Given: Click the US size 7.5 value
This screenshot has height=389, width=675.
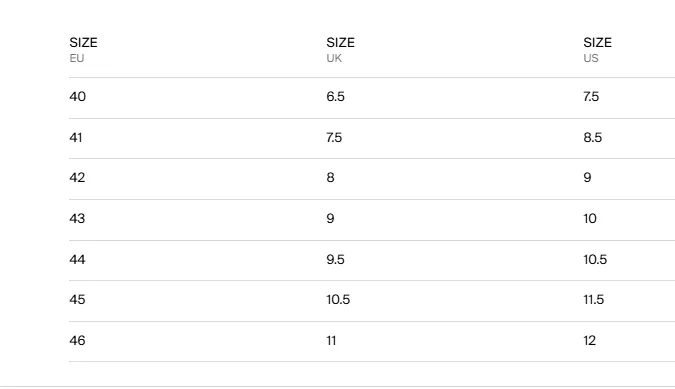Looking at the screenshot, I should (591, 96).
